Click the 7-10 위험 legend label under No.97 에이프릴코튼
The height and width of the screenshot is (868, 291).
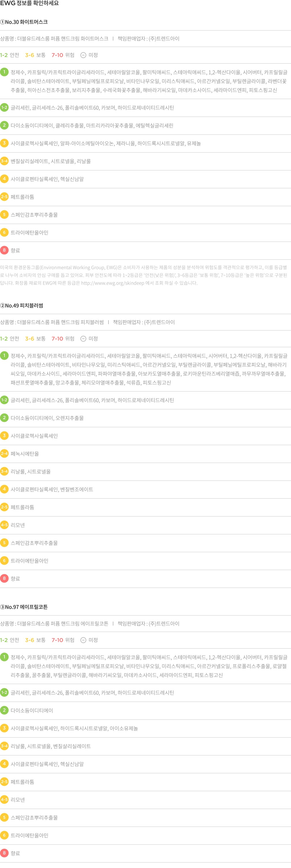pyautogui.click(x=63, y=640)
